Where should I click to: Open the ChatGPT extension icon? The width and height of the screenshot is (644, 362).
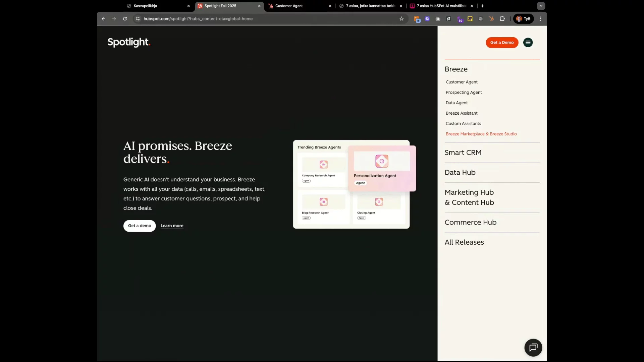click(x=481, y=19)
